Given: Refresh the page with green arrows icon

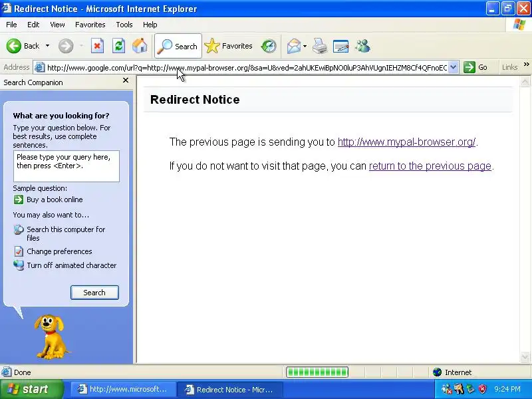Looking at the screenshot, I should (119, 46).
